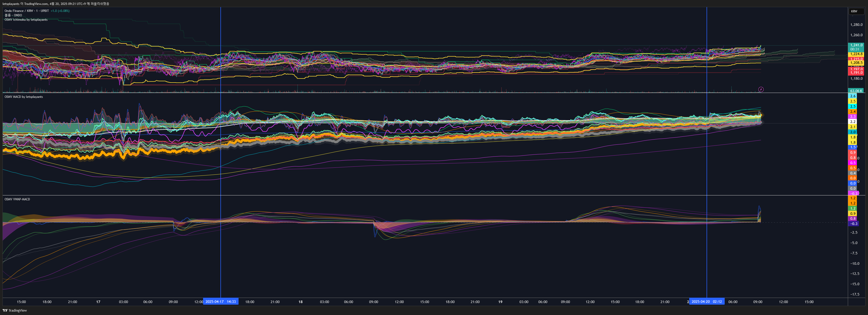Click the +1.0 (+0.08%) price change text
The image size is (868, 315).
(x=60, y=11)
